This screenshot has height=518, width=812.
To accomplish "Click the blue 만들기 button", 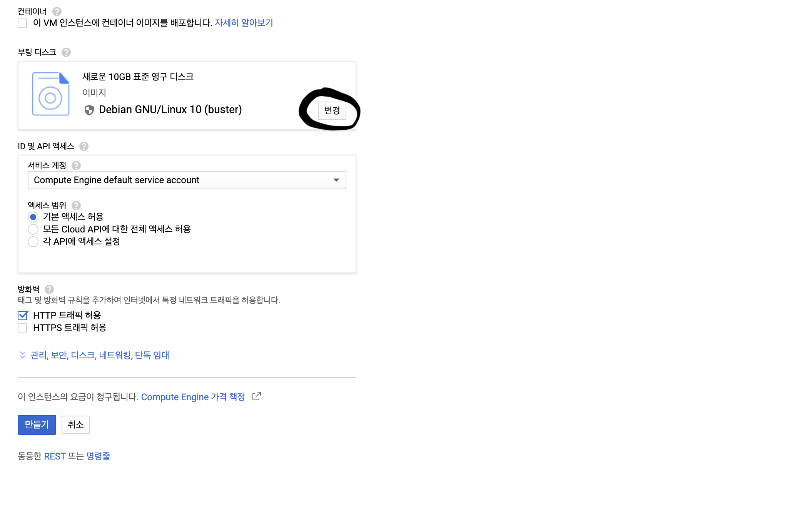I will pyautogui.click(x=37, y=424).
